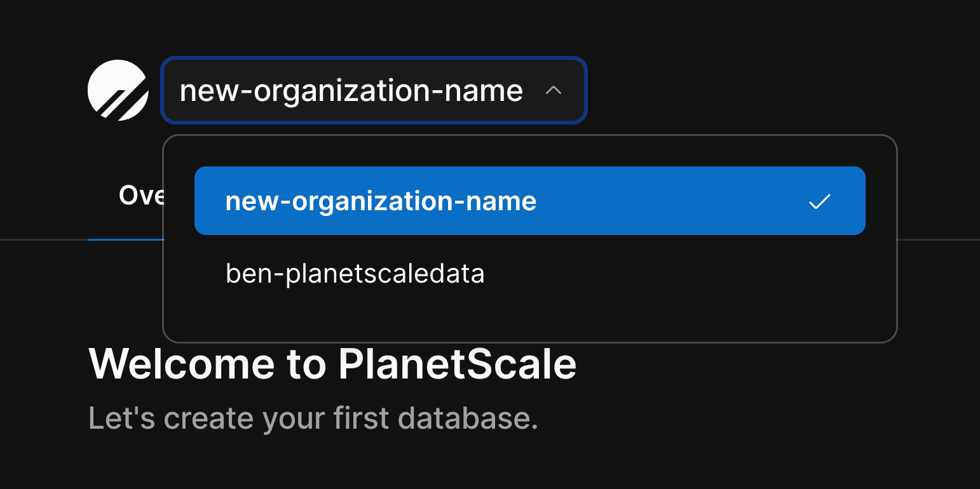Click the Welcome to PlanetScale heading
Viewport: 980px width, 489px height.
coord(332,364)
